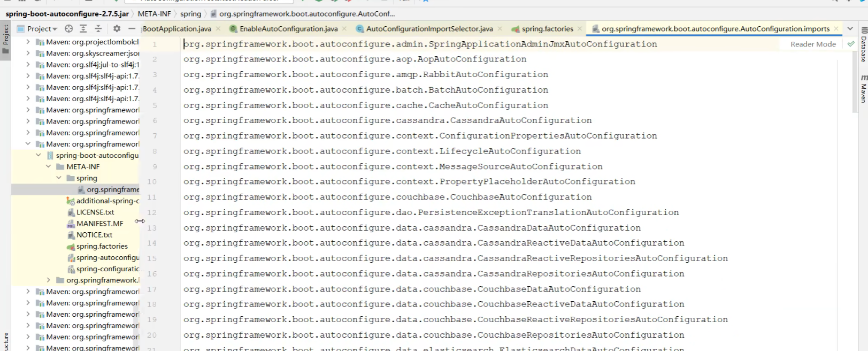Image resolution: width=868 pixels, height=351 pixels.
Task: Open Project panel gear settings
Action: [x=117, y=29]
